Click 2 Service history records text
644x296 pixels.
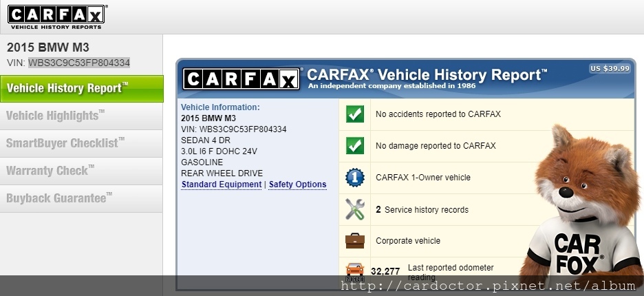pos(422,210)
